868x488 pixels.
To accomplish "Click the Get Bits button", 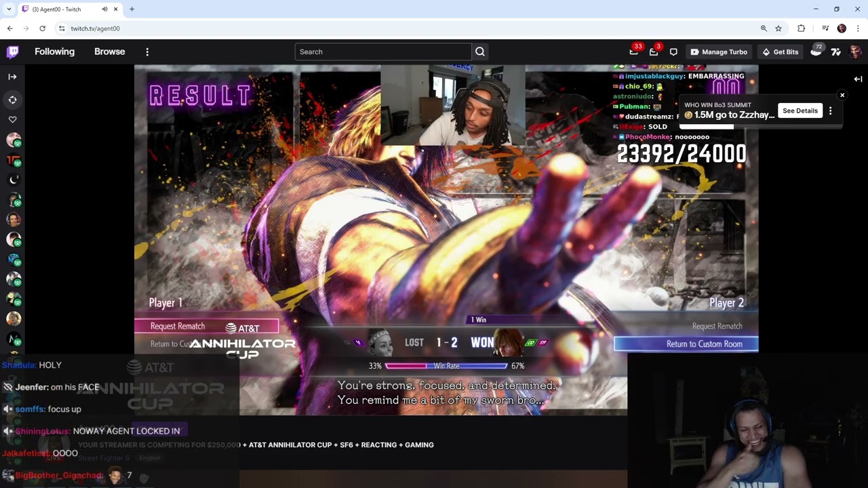I will [781, 52].
